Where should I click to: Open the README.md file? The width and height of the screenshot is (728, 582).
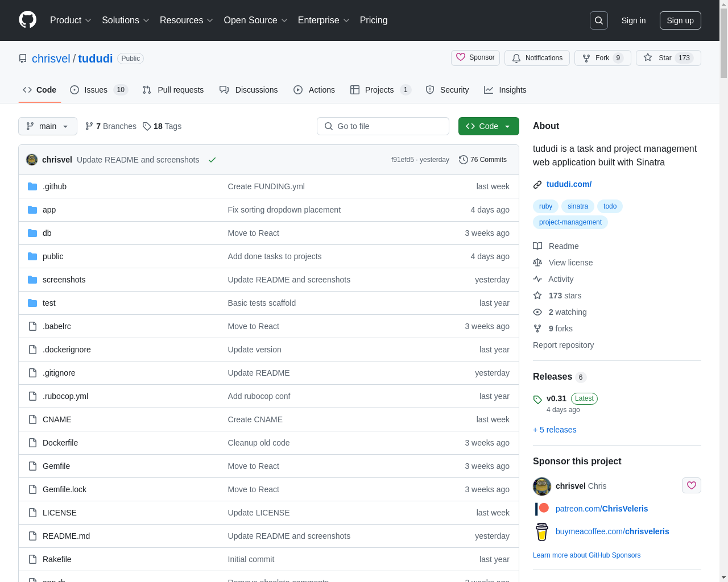66,536
